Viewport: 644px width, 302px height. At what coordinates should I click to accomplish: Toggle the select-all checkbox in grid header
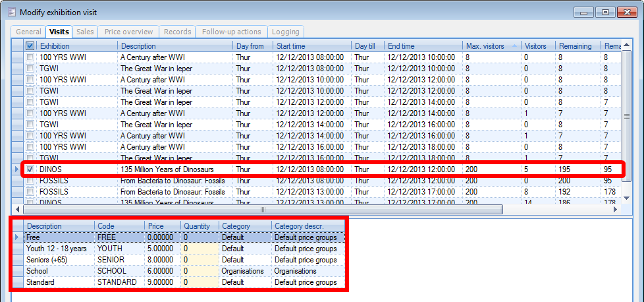(30, 46)
